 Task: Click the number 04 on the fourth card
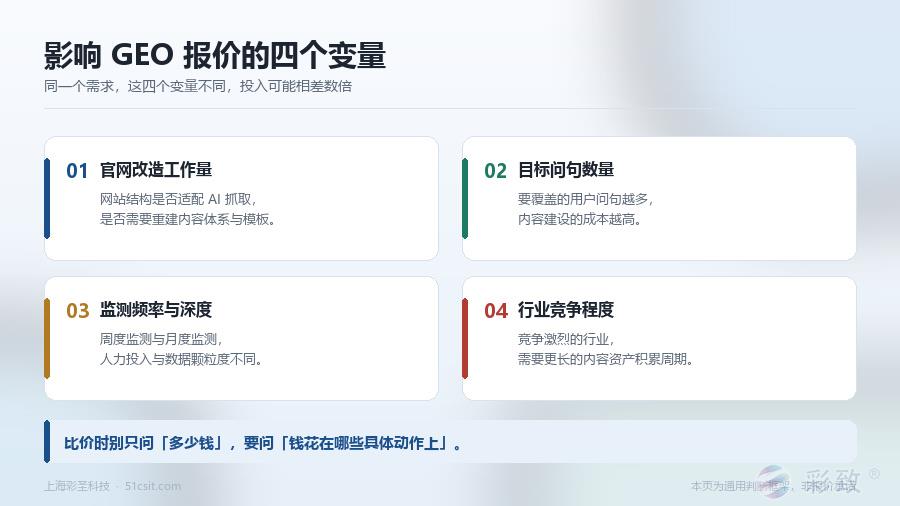(496, 310)
